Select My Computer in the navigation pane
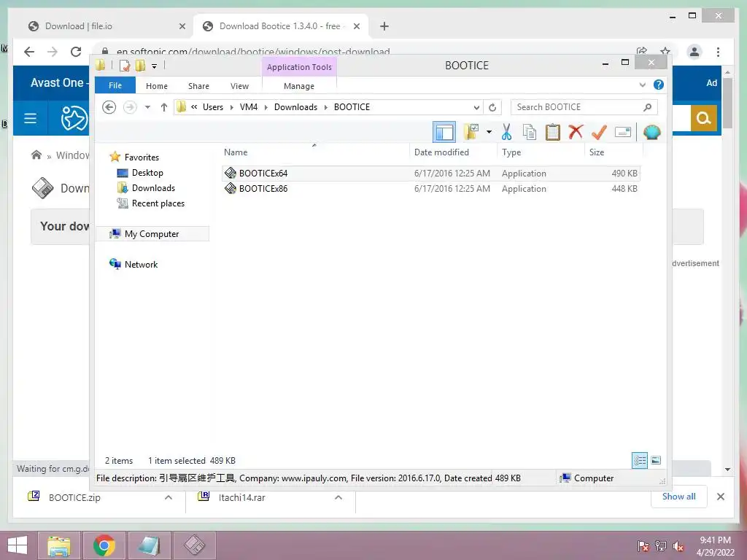Screen dimensions: 747x560 [152, 234]
